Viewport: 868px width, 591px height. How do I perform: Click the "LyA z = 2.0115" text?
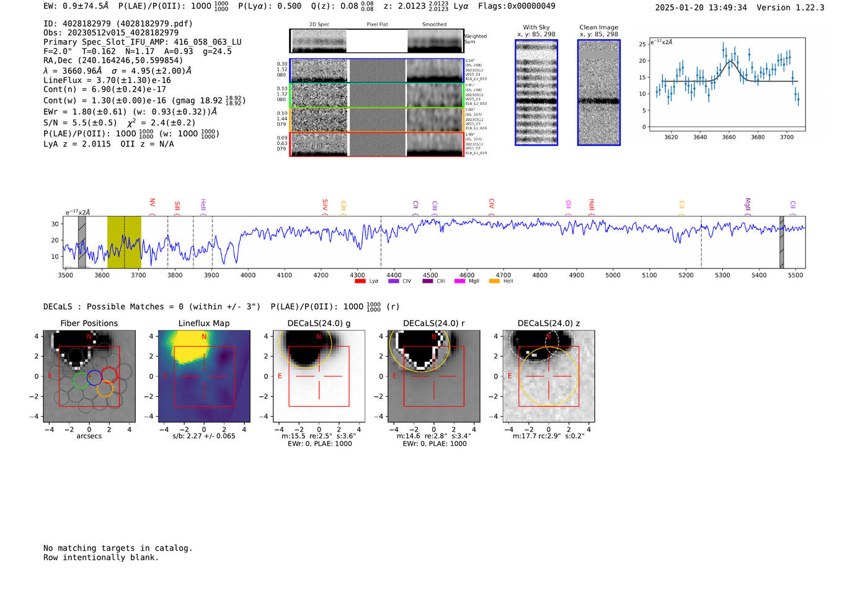coord(77,144)
